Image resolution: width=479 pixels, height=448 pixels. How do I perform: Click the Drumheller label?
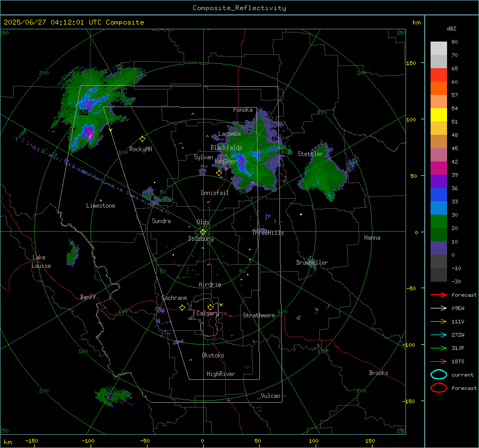coord(312,263)
